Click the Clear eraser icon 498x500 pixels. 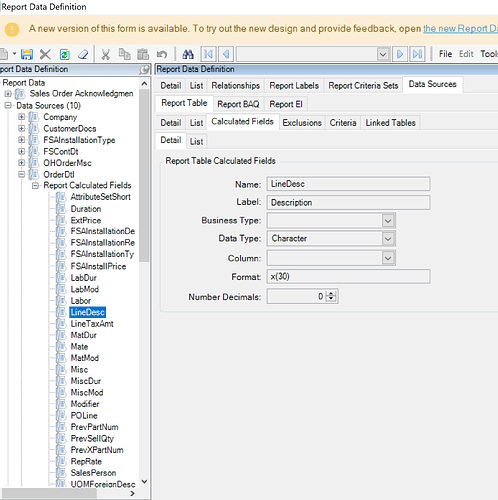[83, 54]
